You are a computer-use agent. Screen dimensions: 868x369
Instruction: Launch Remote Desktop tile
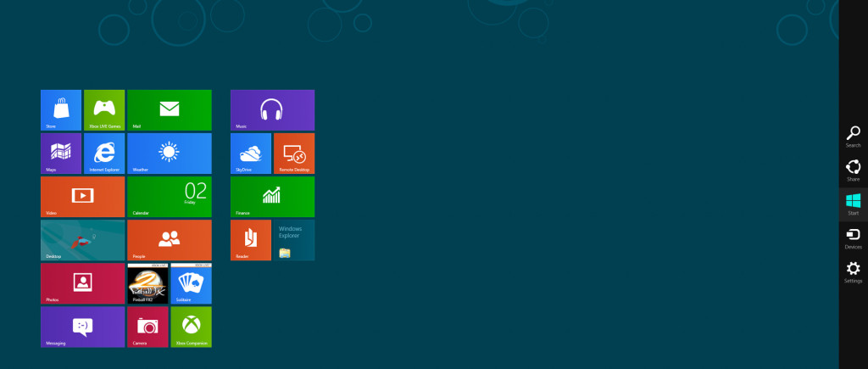294,154
